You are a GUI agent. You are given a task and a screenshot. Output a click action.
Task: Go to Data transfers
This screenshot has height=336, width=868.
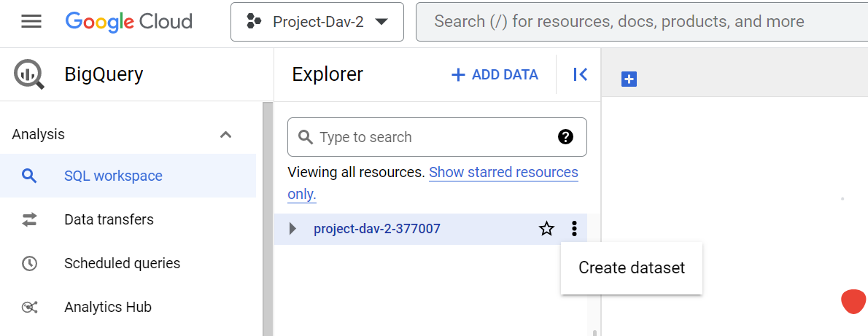tap(109, 219)
